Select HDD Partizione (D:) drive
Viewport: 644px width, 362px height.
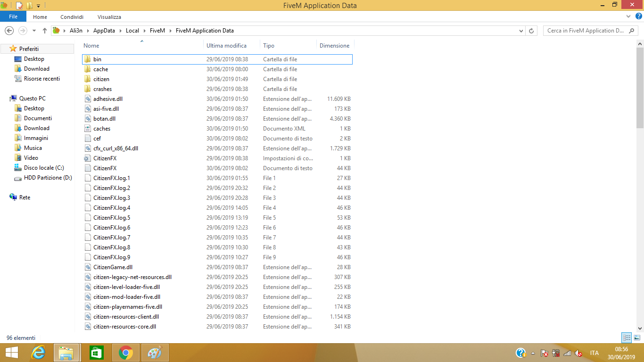[48, 178]
